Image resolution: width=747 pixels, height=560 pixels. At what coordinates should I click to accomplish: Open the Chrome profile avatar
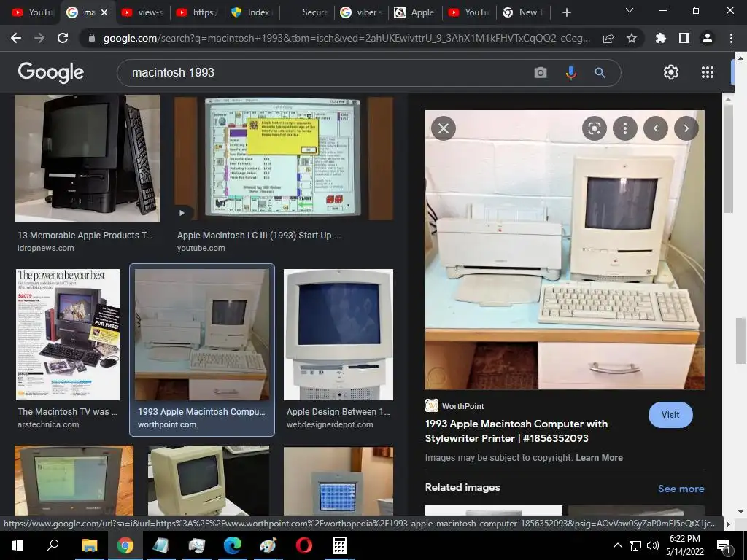click(708, 38)
